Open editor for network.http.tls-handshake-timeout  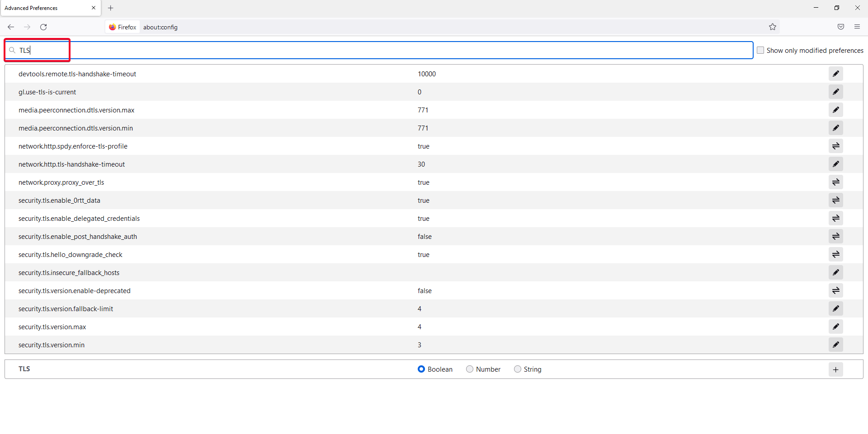[835, 164]
